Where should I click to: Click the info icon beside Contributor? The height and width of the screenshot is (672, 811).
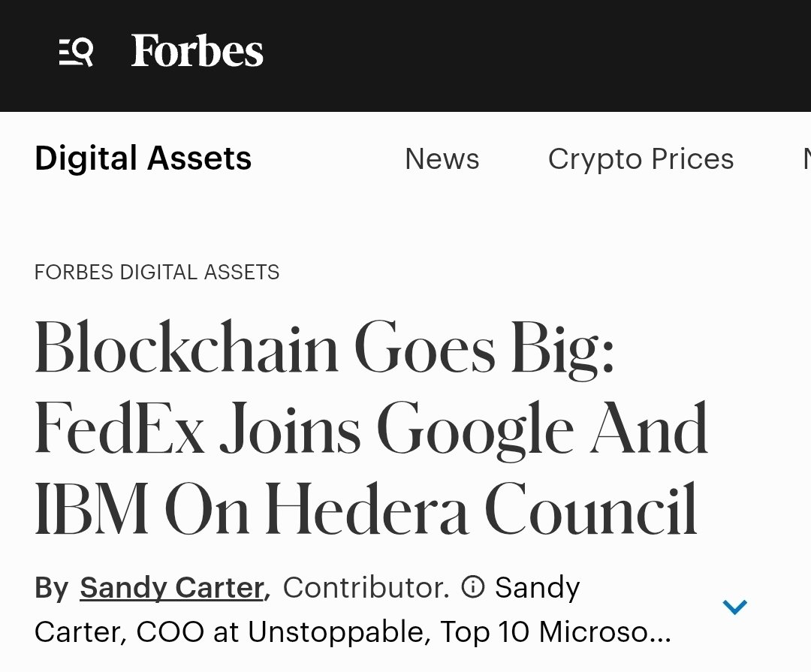473,586
